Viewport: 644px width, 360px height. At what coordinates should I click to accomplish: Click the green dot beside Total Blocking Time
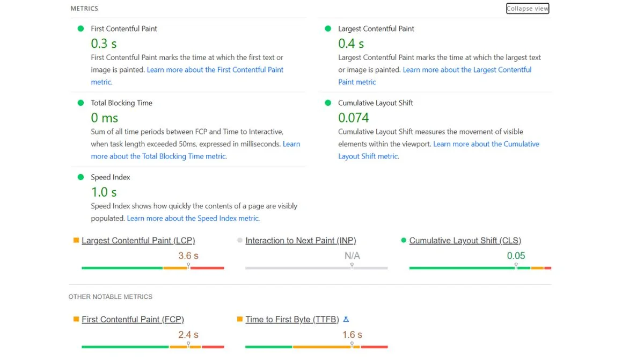pos(80,103)
